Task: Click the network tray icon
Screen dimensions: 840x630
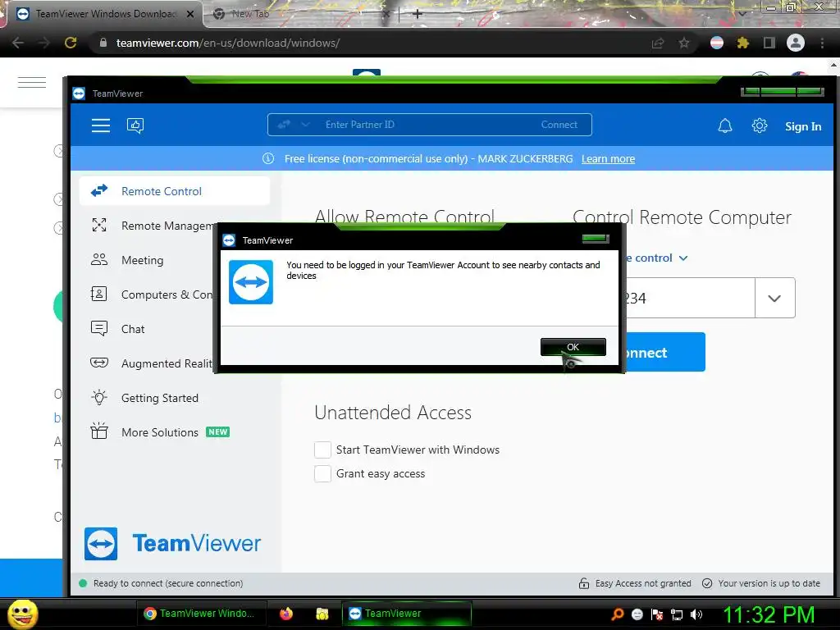Action: pyautogui.click(x=677, y=614)
